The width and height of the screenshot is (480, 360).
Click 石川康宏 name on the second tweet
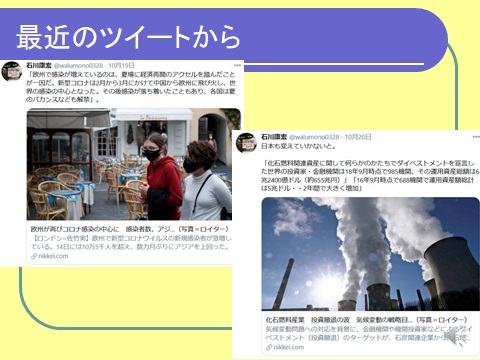274,137
